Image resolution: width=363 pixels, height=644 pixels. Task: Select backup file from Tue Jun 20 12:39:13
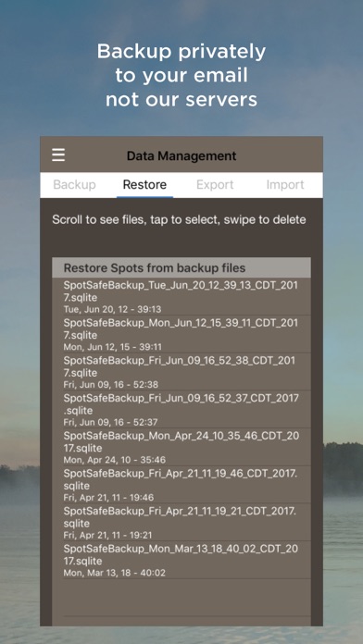click(181, 296)
